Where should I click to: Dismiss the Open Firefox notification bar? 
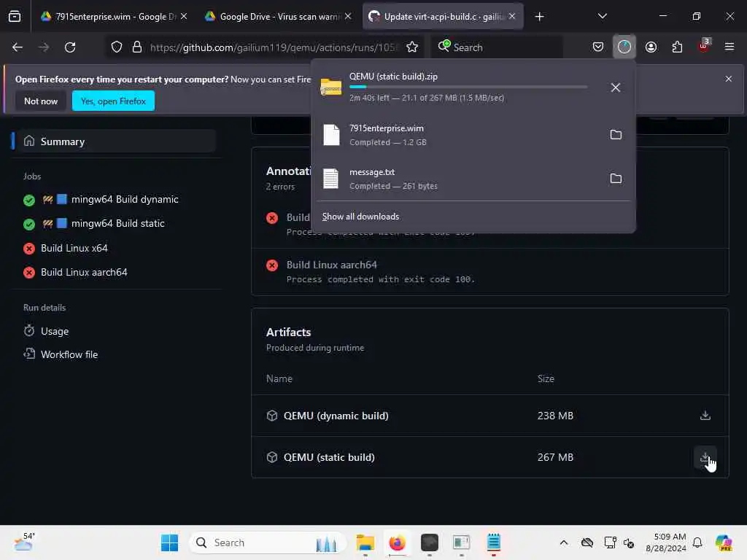pyautogui.click(x=729, y=79)
